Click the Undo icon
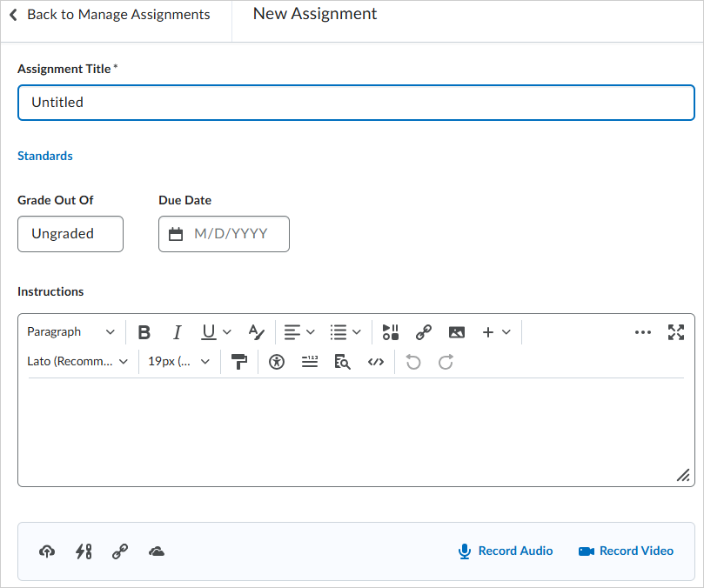The image size is (704, 588). (413, 362)
